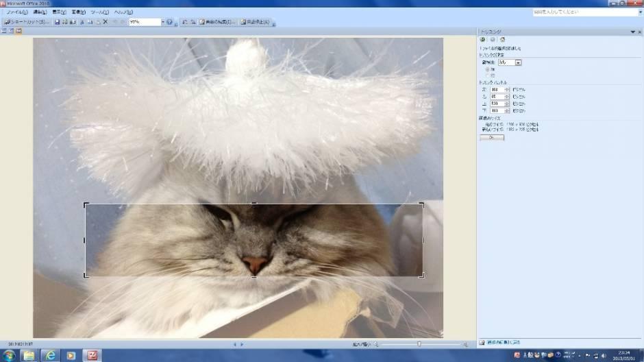Image resolution: width=644 pixels, height=362 pixels.
Task: Click the Save icon in the toolbar
Action: (x=58, y=22)
